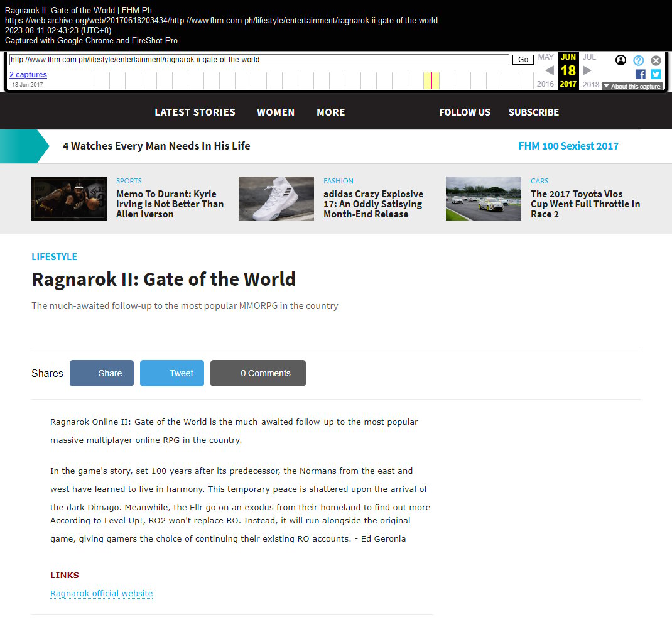
Task: Go to next capture arrow
Action: pyautogui.click(x=587, y=70)
